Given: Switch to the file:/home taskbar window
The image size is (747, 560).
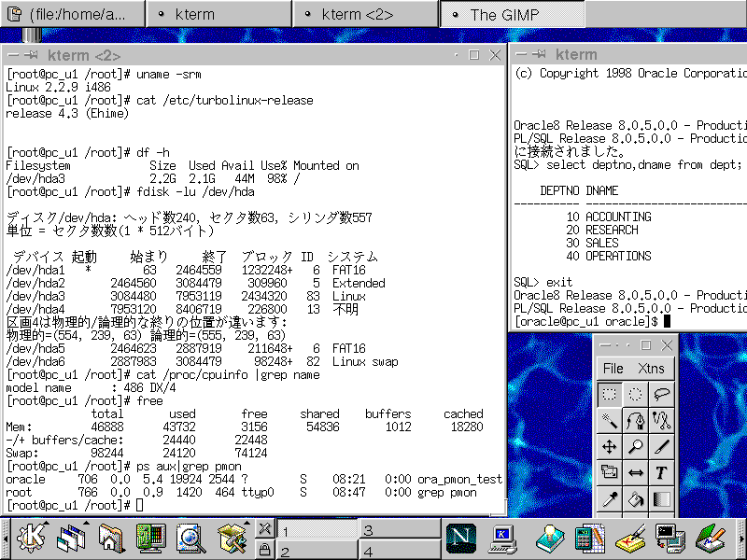Looking at the screenshot, I should 73,14.
